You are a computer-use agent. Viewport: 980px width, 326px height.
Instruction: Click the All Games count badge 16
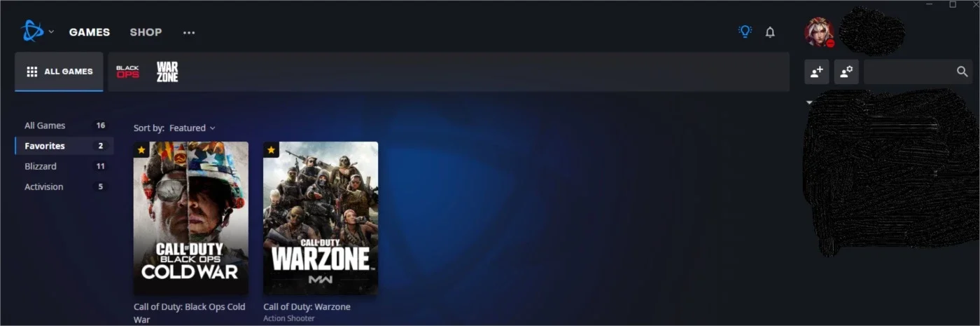coord(101,125)
